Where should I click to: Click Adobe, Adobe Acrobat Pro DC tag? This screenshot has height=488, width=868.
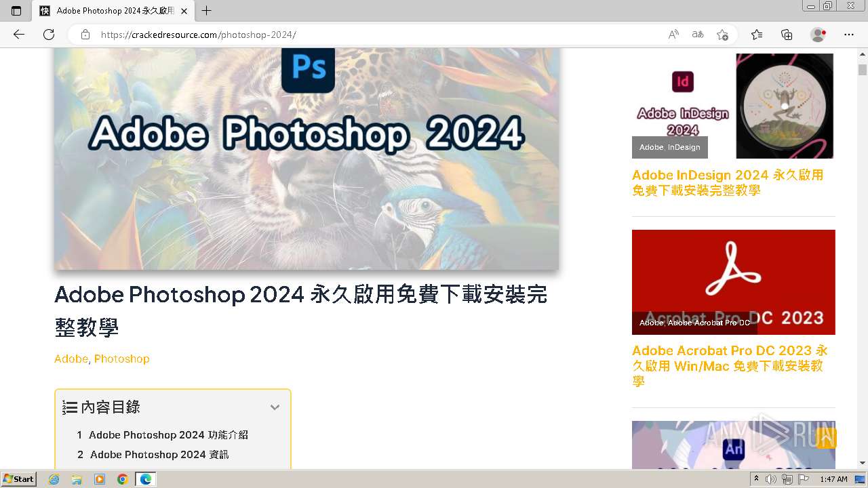(694, 323)
